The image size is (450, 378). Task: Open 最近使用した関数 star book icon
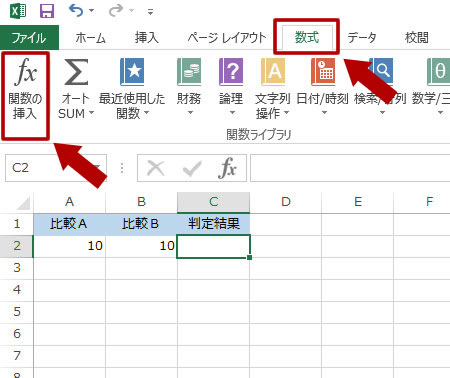132,71
